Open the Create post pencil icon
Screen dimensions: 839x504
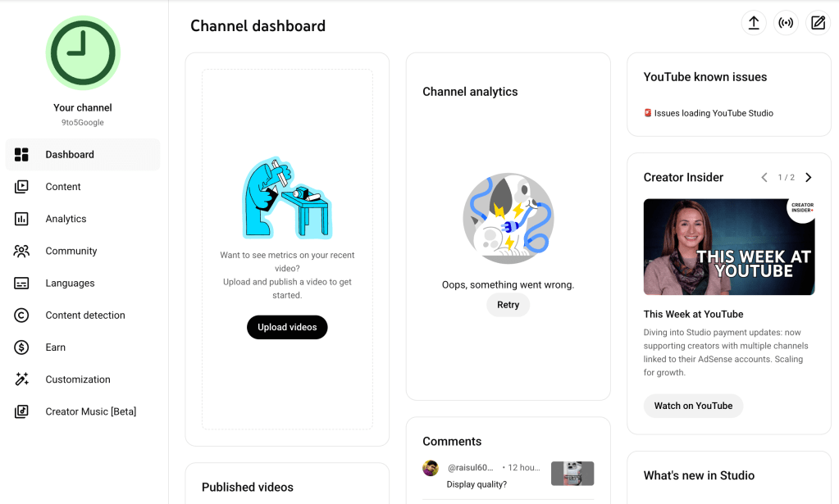(817, 22)
